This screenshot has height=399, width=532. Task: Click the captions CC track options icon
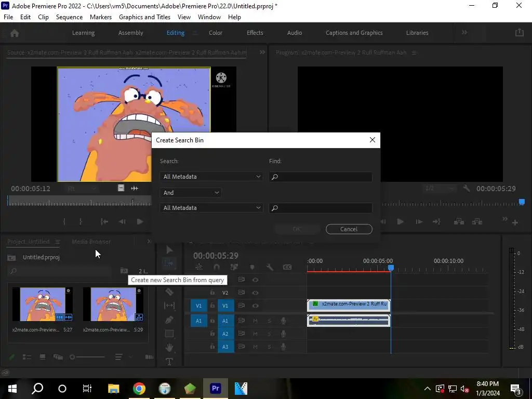click(287, 268)
